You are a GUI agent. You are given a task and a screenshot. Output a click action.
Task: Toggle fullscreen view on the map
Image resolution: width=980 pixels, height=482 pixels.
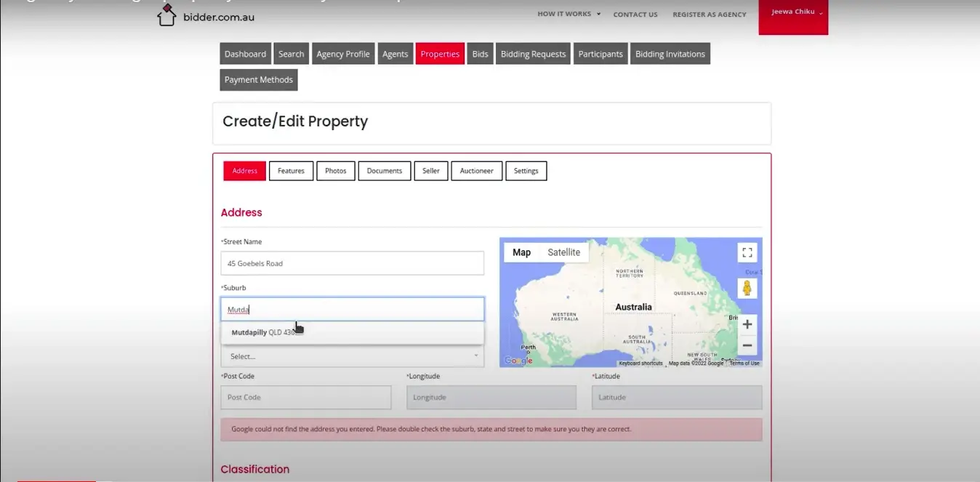747,252
